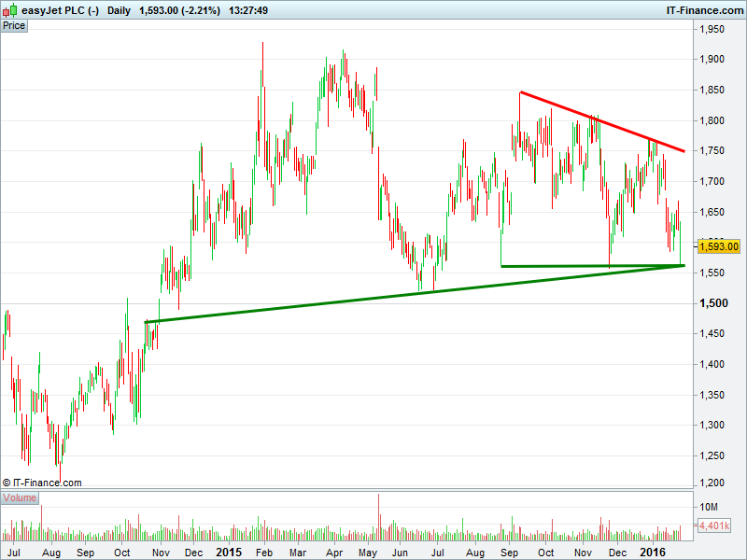
Task: Click the 1,593.00 current price tag
Action: [x=718, y=247]
